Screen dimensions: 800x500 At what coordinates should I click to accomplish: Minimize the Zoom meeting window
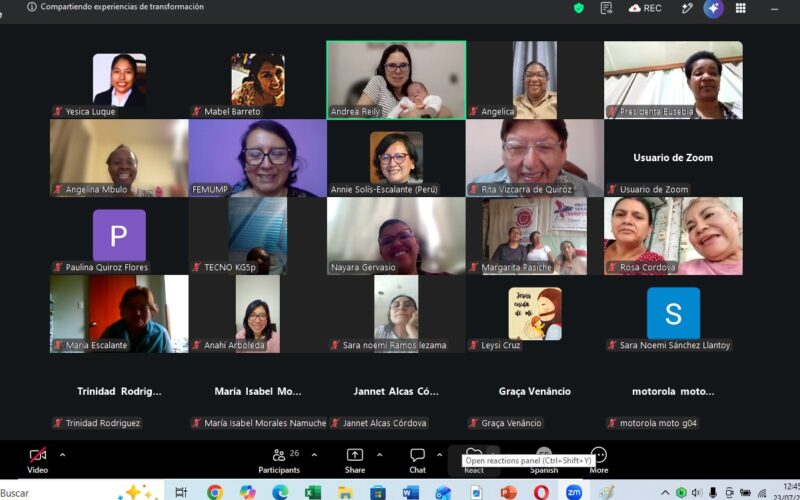(x=774, y=8)
